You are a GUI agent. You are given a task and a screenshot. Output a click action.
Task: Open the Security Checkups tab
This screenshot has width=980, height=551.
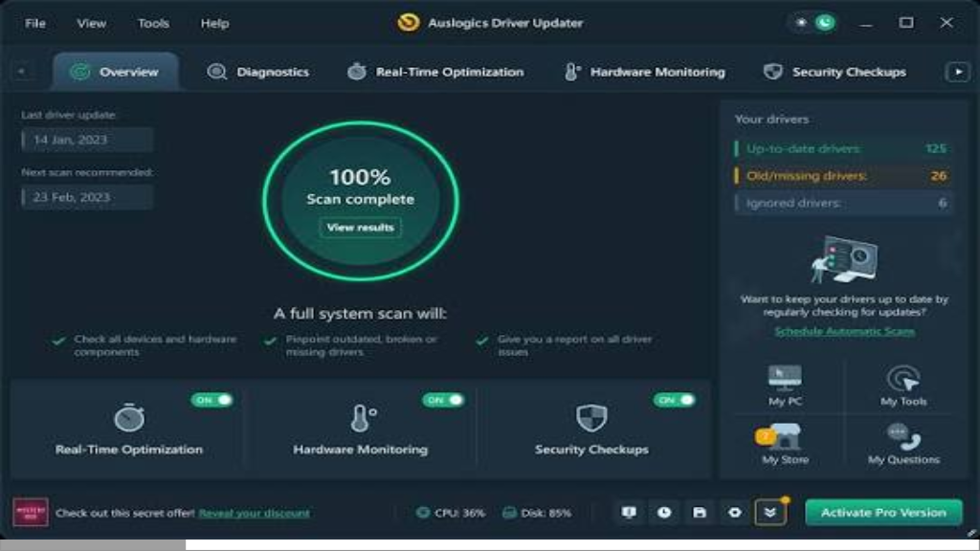(835, 72)
